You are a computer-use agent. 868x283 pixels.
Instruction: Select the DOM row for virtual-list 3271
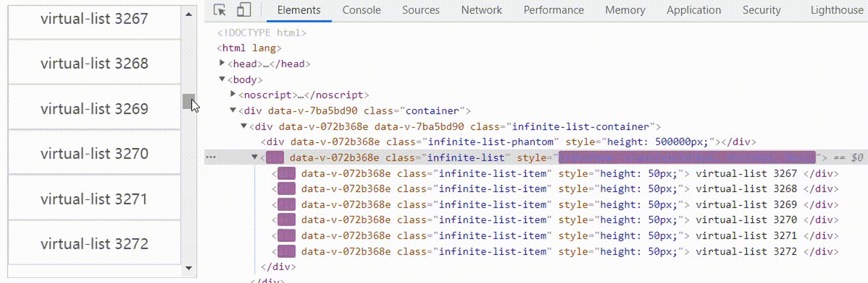[555, 235]
